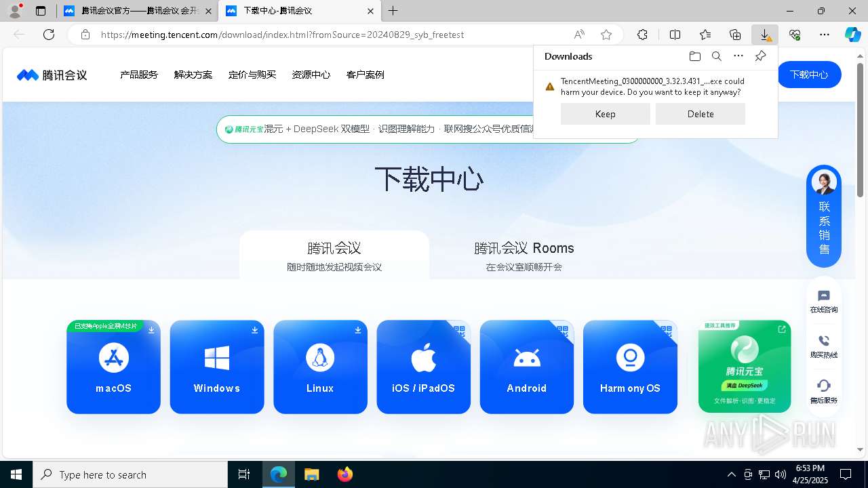The height and width of the screenshot is (488, 868).
Task: Open the Tencent Yuanbao green promo card
Action: pos(745,367)
